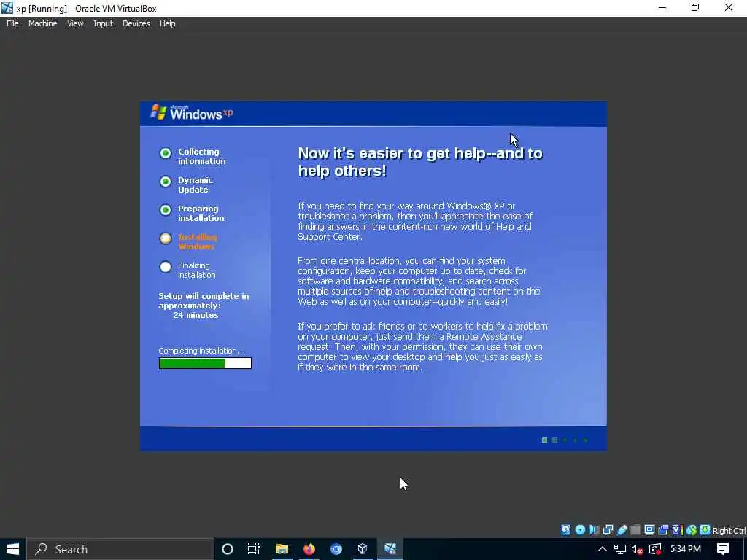747x560 pixels.
Task: Open the VirtualBox Manager cube icon in taskbar
Action: tap(363, 549)
